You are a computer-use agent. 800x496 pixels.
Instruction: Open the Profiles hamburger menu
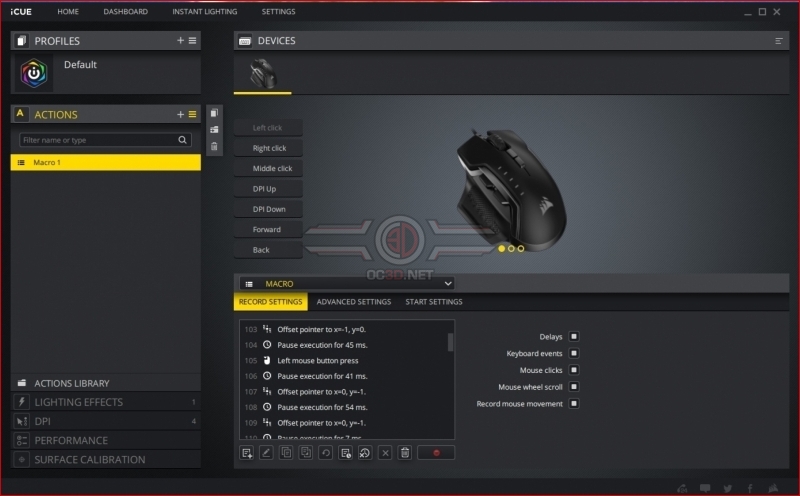tap(192, 40)
